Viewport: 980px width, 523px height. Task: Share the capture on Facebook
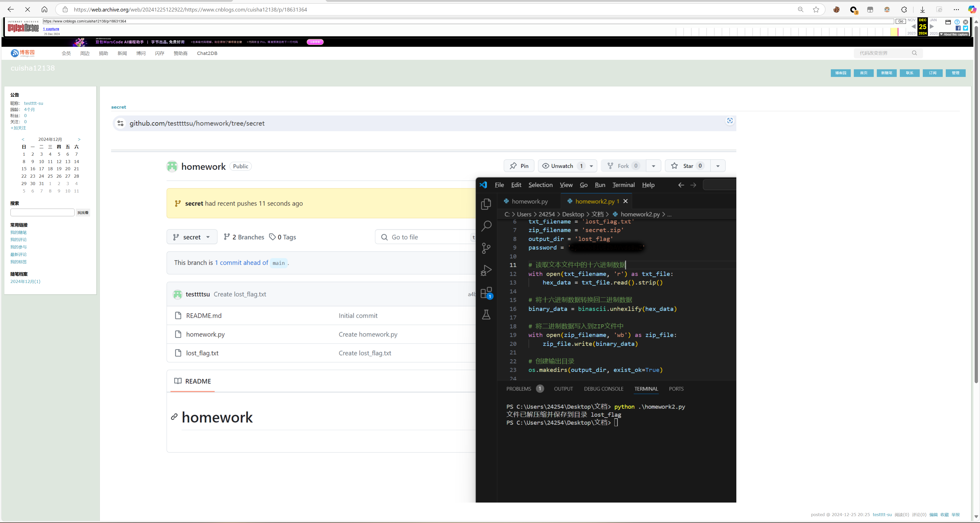[958, 28]
